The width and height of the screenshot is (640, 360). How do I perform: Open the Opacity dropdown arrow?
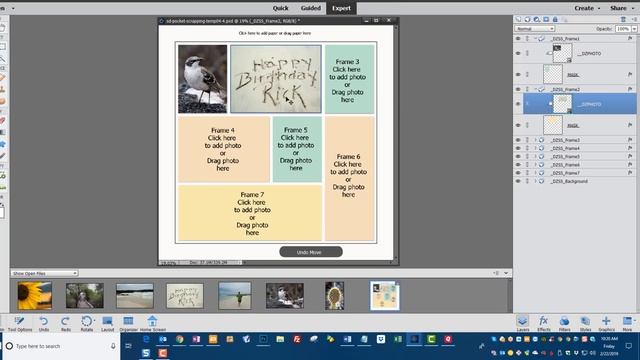[x=634, y=29]
